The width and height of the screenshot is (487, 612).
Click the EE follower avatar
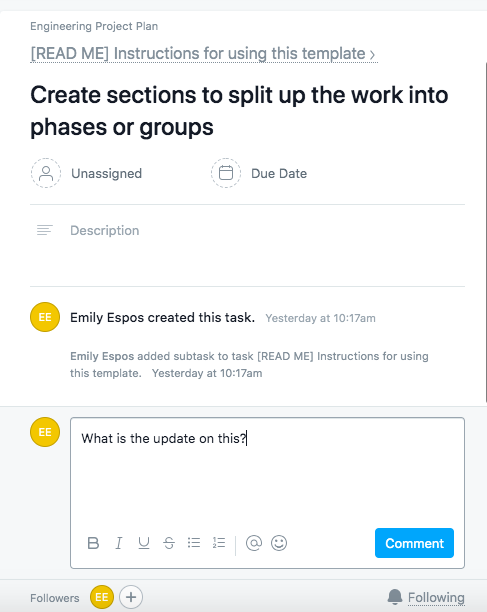click(102, 597)
